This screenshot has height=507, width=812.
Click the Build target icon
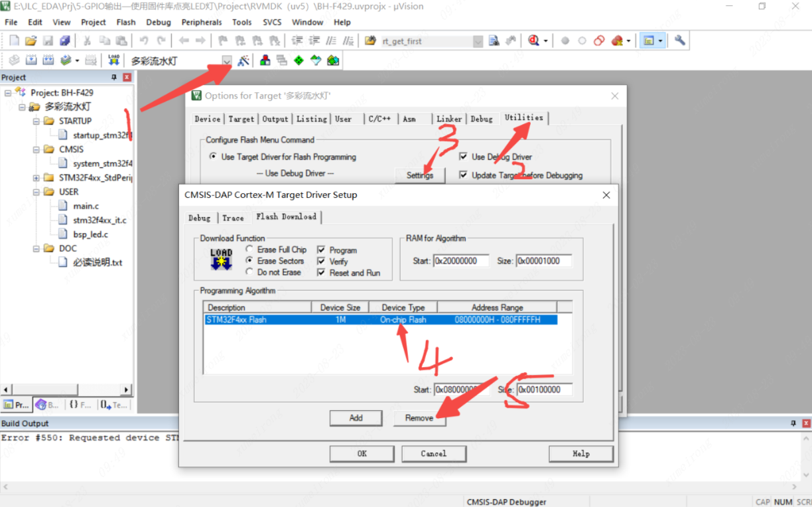pyautogui.click(x=31, y=60)
